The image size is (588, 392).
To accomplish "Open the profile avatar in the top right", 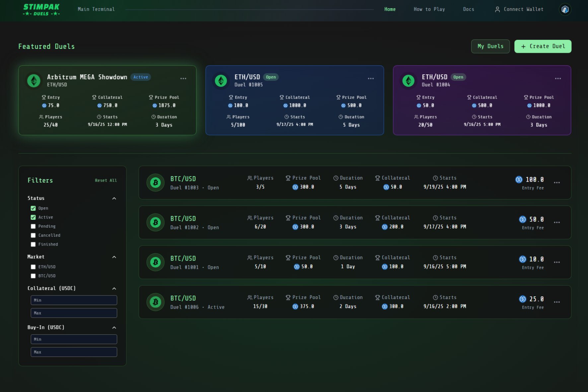I will pos(564,10).
